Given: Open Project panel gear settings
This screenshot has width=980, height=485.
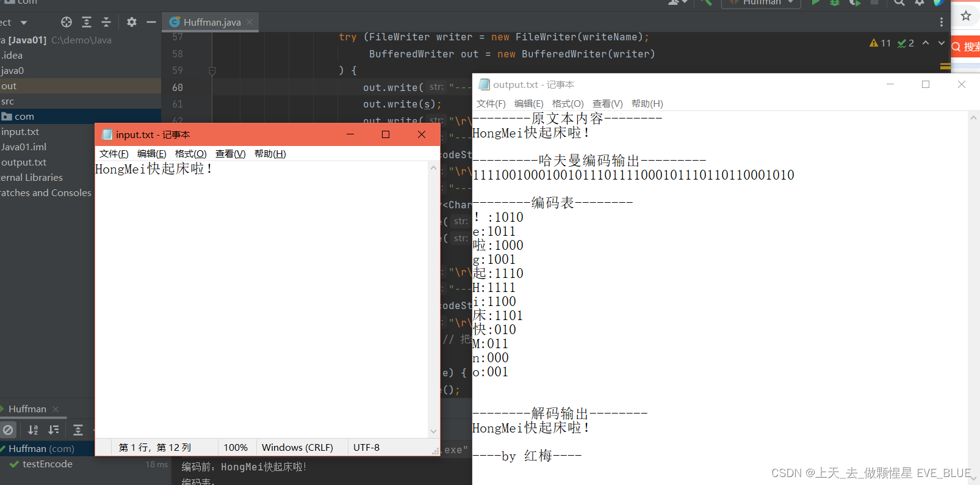Looking at the screenshot, I should [132, 23].
